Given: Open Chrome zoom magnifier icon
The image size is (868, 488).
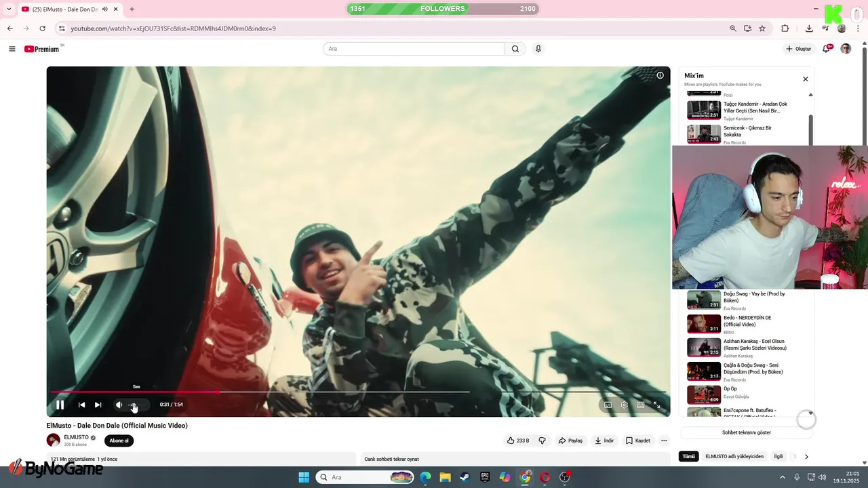Looking at the screenshot, I should pyautogui.click(x=733, y=28).
